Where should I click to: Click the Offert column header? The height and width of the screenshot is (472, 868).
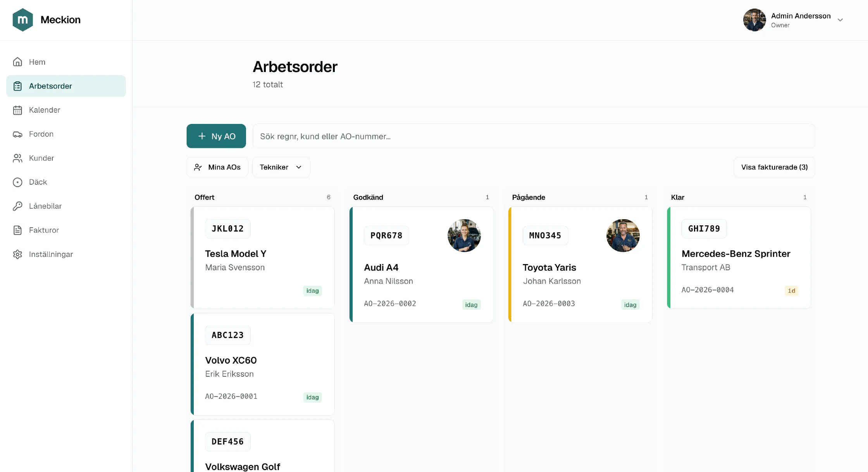(204, 197)
